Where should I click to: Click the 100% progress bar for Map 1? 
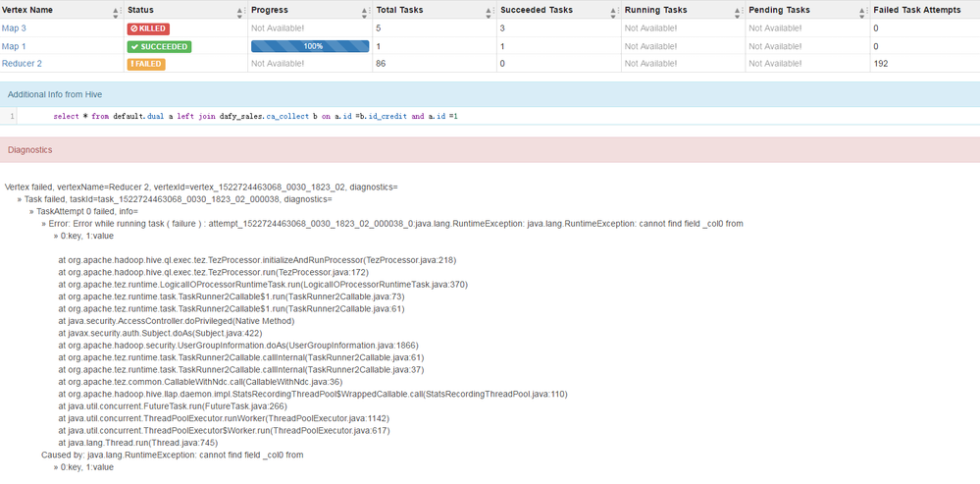pyautogui.click(x=310, y=46)
